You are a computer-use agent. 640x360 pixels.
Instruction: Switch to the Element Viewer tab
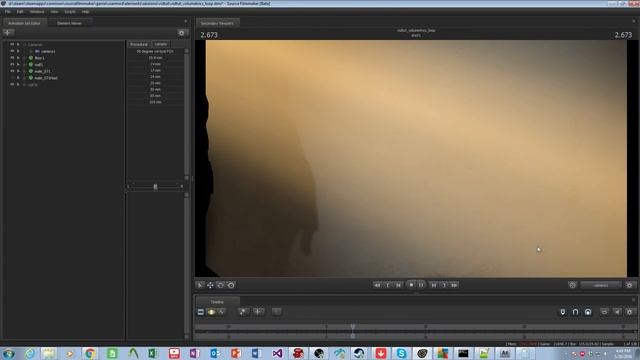pyautogui.click(x=69, y=23)
